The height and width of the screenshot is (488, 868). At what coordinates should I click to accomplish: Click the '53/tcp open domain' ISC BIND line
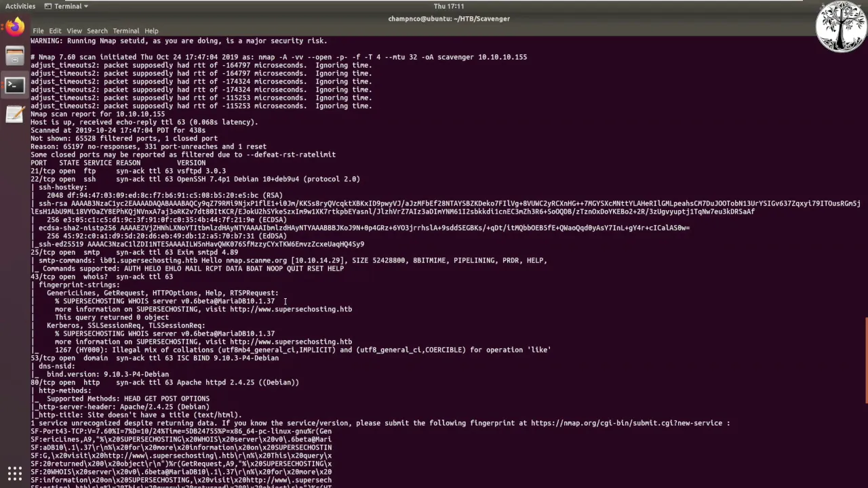pyautogui.click(x=155, y=358)
